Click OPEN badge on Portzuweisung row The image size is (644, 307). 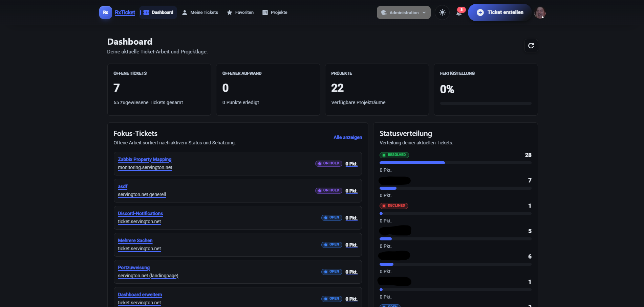coord(331,272)
